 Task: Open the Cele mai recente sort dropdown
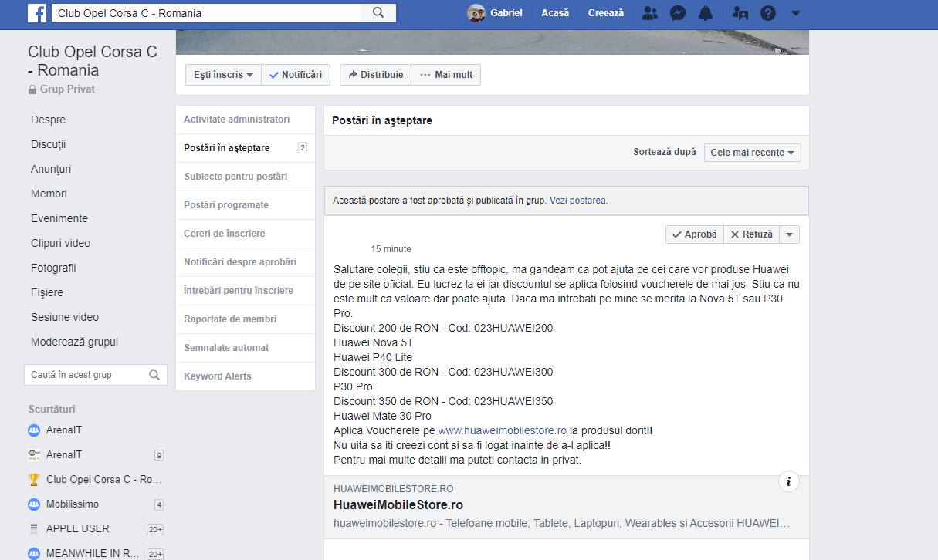[x=752, y=153]
